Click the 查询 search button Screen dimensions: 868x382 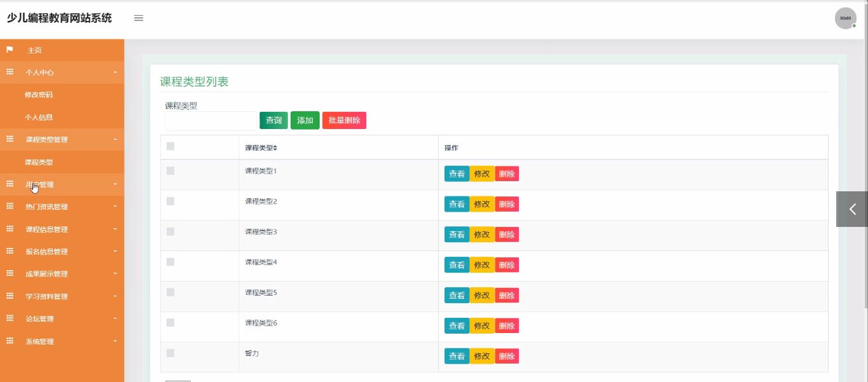(273, 120)
